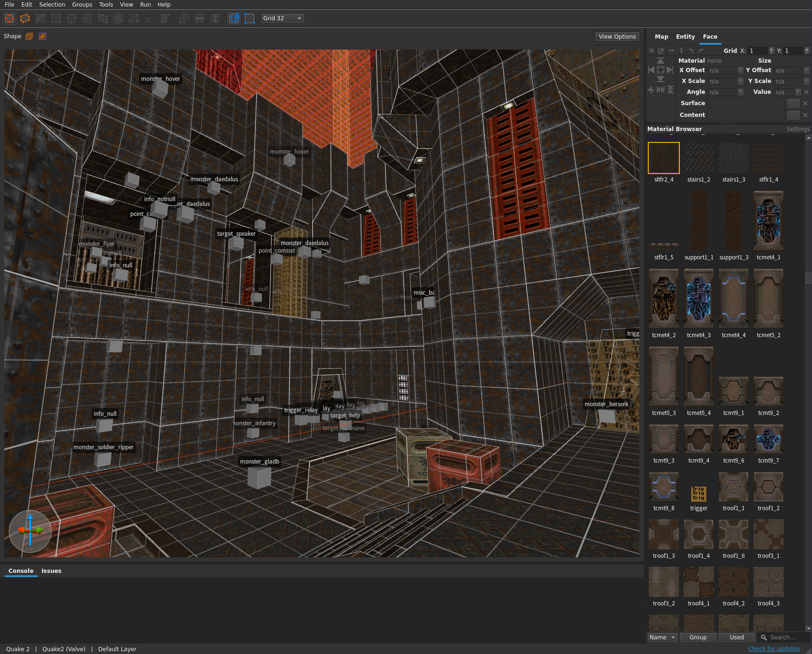Open the Groups menu
Screen dimensions: 812x654
pyautogui.click(x=82, y=5)
